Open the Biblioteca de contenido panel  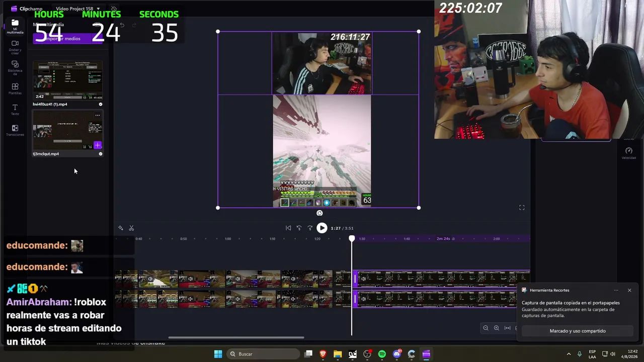[15, 68]
